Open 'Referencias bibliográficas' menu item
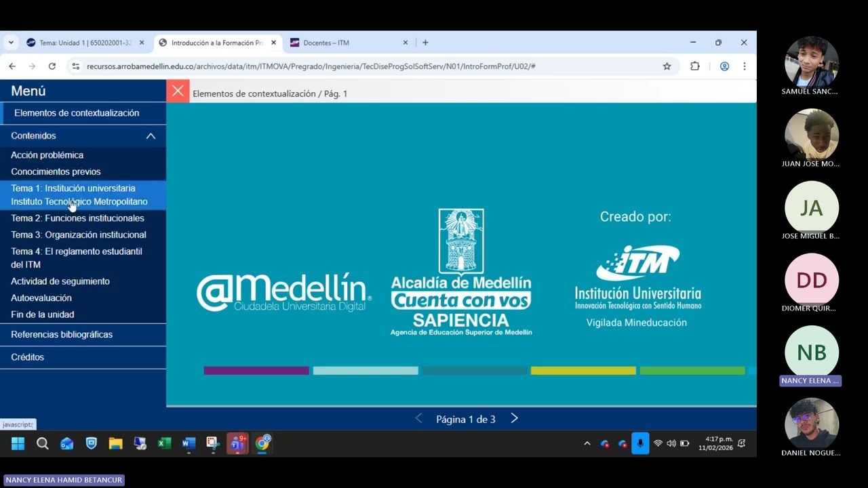Screen dimensions: 868x488 [x=62, y=334]
